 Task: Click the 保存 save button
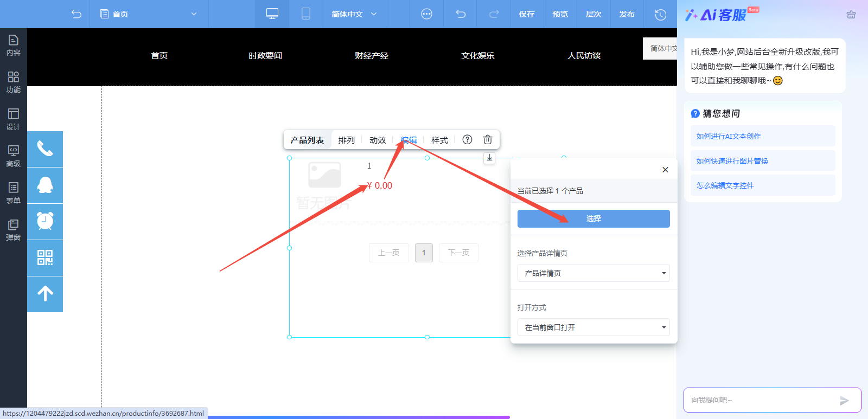(527, 14)
